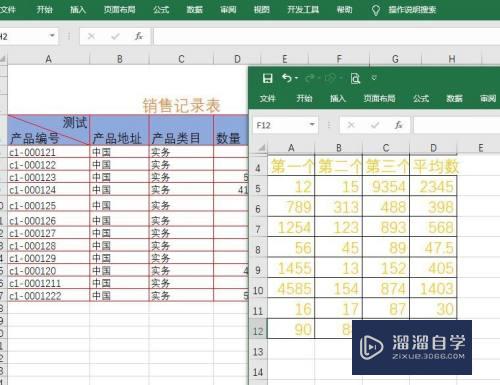The height and width of the screenshot is (385, 500).
Task: Open 数据 tab in front window
Action: tap(454, 98)
